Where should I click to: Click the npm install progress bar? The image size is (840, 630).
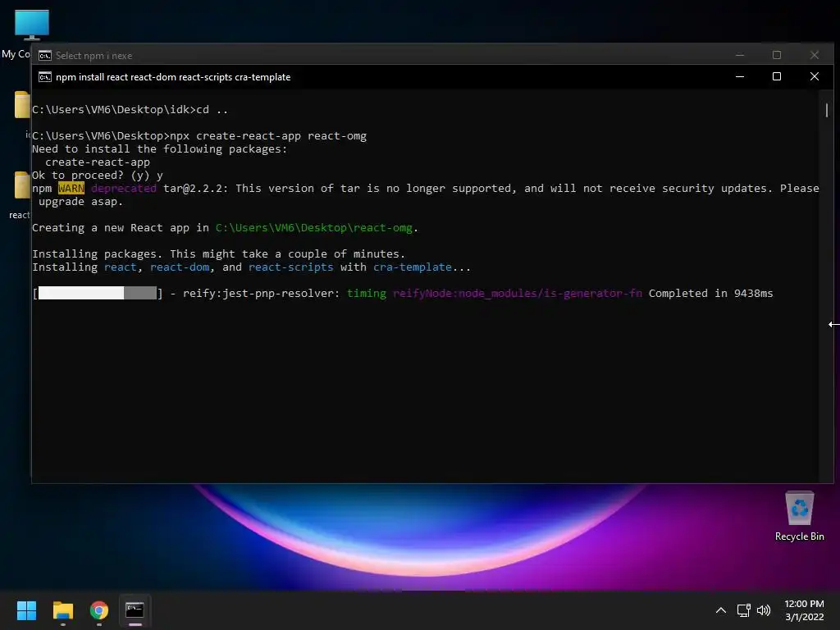tap(98, 293)
